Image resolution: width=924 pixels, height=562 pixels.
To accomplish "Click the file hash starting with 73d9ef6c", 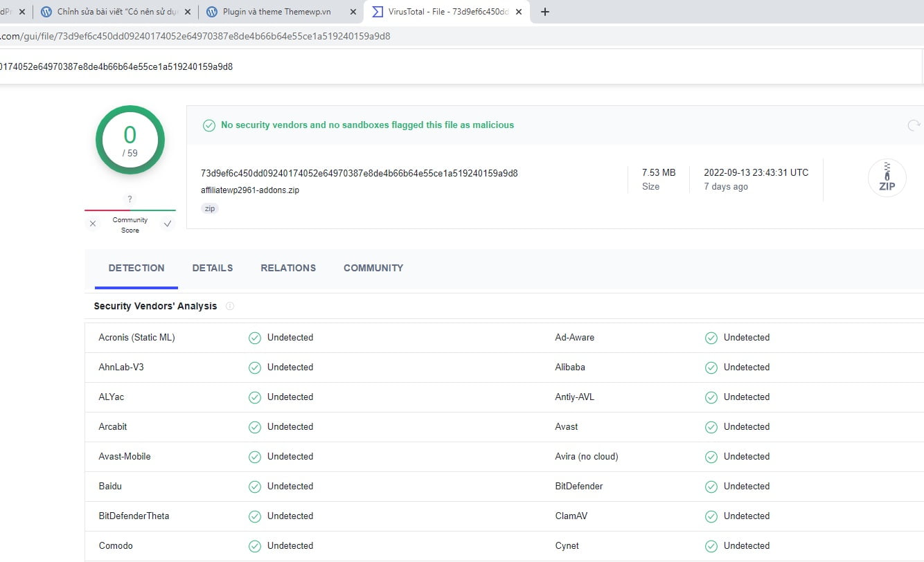I will click(359, 173).
